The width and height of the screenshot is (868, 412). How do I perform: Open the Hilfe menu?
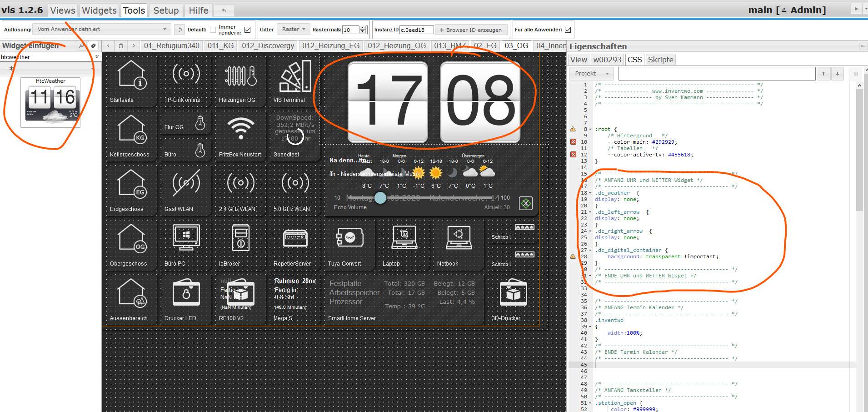coord(199,10)
